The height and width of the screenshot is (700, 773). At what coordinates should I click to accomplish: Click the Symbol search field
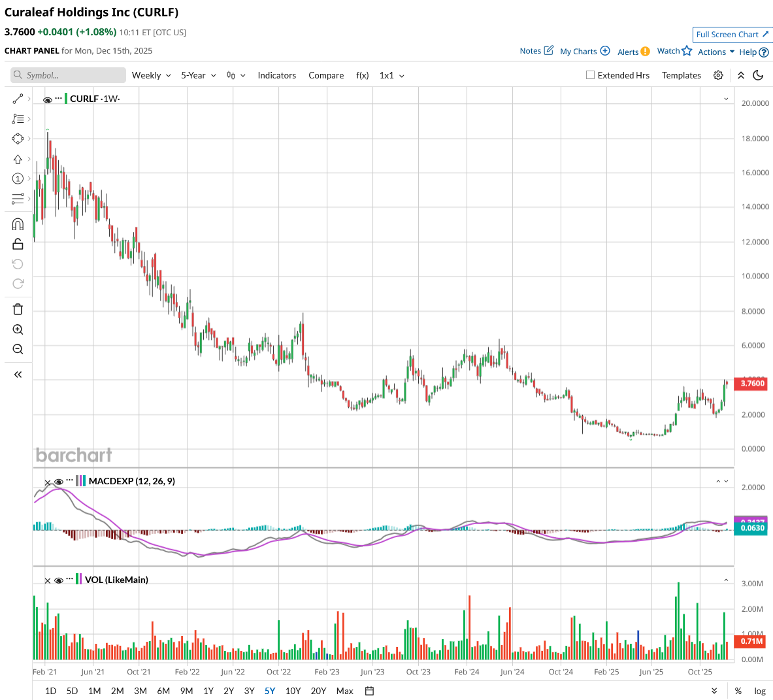point(68,75)
